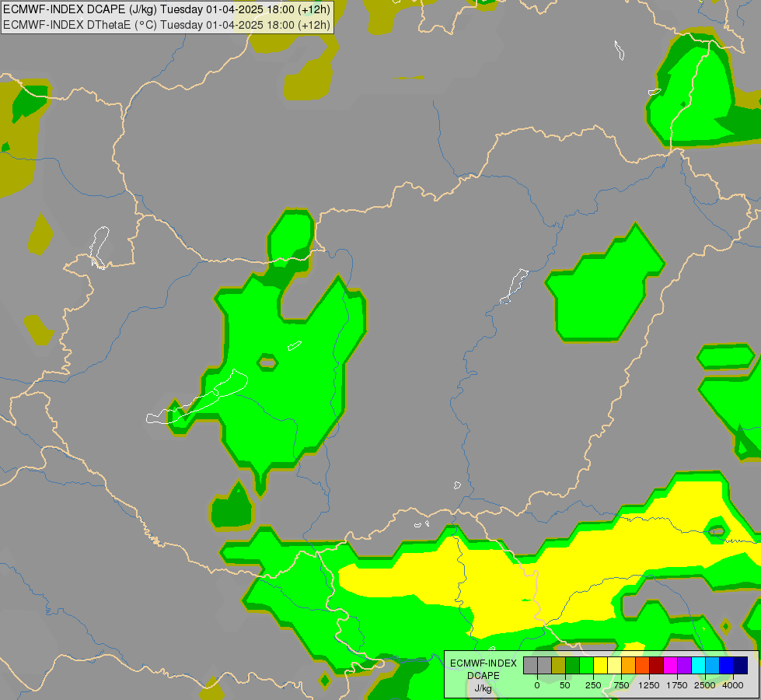Click the legend title ECMWF-INDEX
This screenshot has width=761, height=700.
tap(483, 663)
